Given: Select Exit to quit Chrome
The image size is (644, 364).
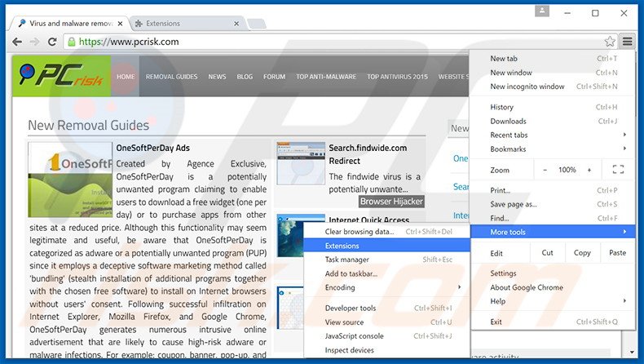Looking at the screenshot, I should [x=553, y=322].
